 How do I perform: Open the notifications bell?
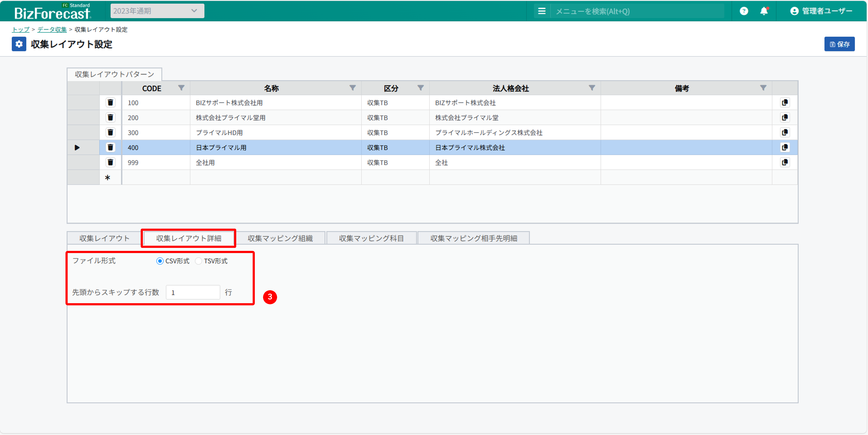click(x=764, y=11)
